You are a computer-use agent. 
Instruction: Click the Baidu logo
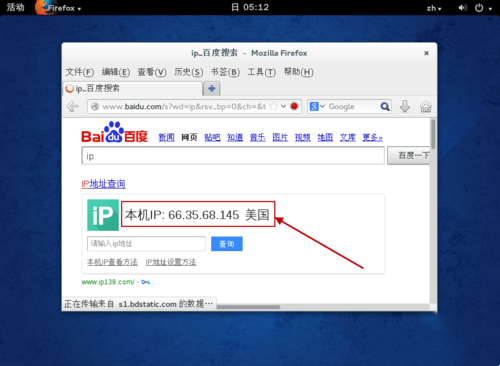pyautogui.click(x=114, y=132)
